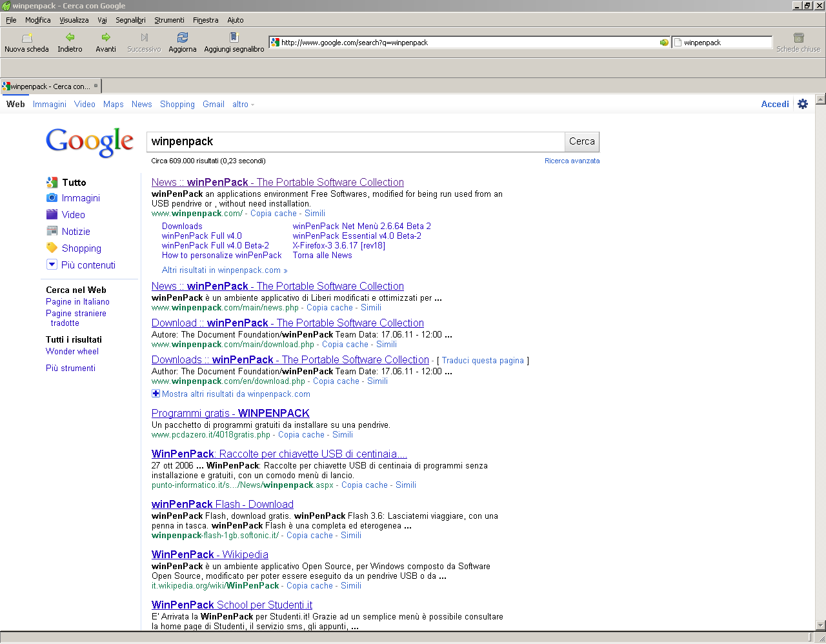Select Wonder wheel in sidebar

[72, 352]
